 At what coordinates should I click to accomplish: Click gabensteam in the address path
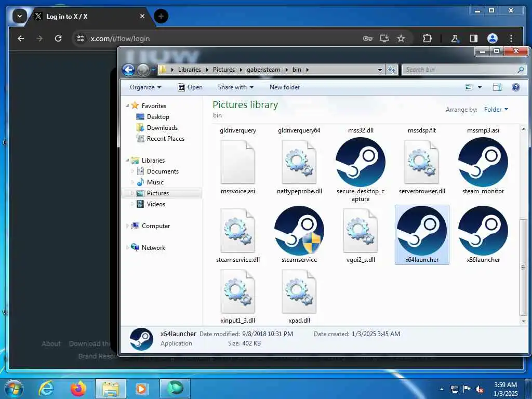[x=263, y=70]
